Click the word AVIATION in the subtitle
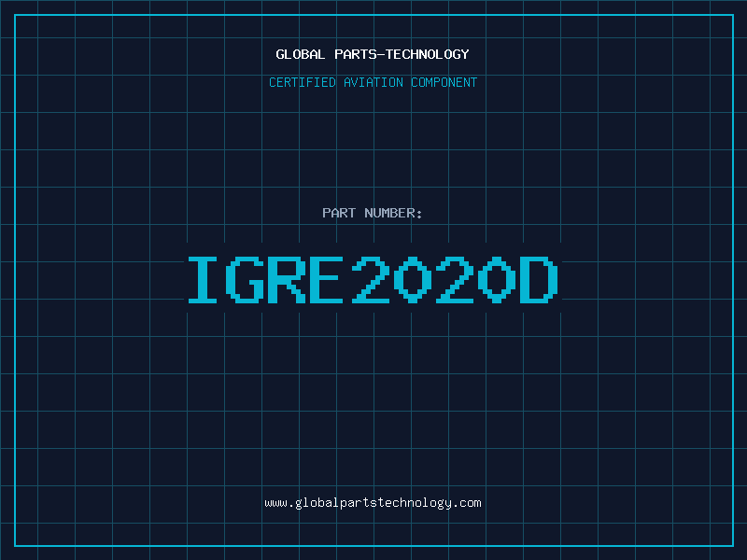 (374, 82)
